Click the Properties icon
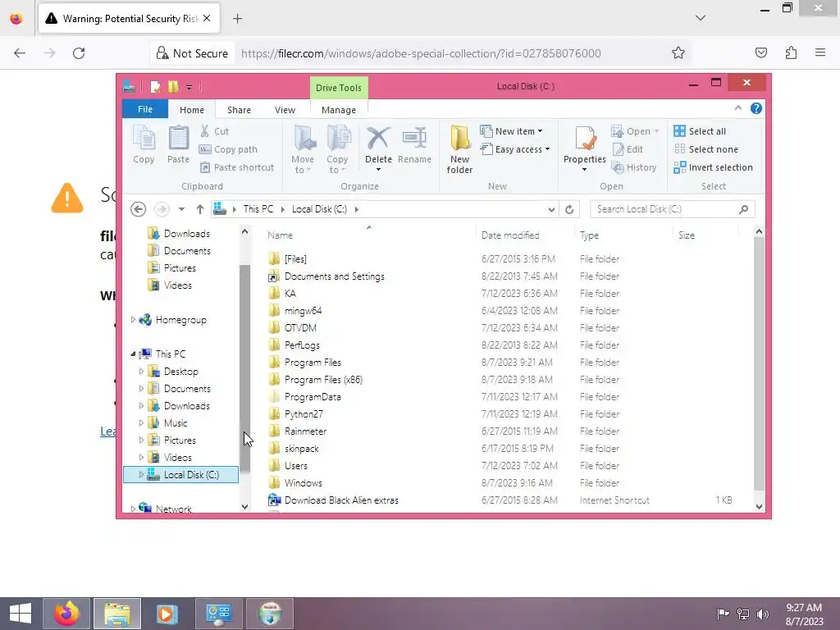The height and width of the screenshot is (630, 840). pos(585,139)
